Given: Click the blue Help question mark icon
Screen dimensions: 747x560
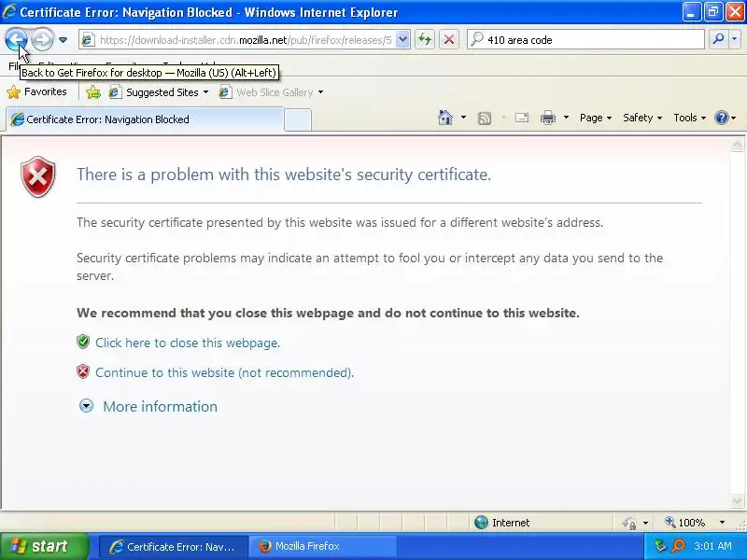Looking at the screenshot, I should 722,118.
